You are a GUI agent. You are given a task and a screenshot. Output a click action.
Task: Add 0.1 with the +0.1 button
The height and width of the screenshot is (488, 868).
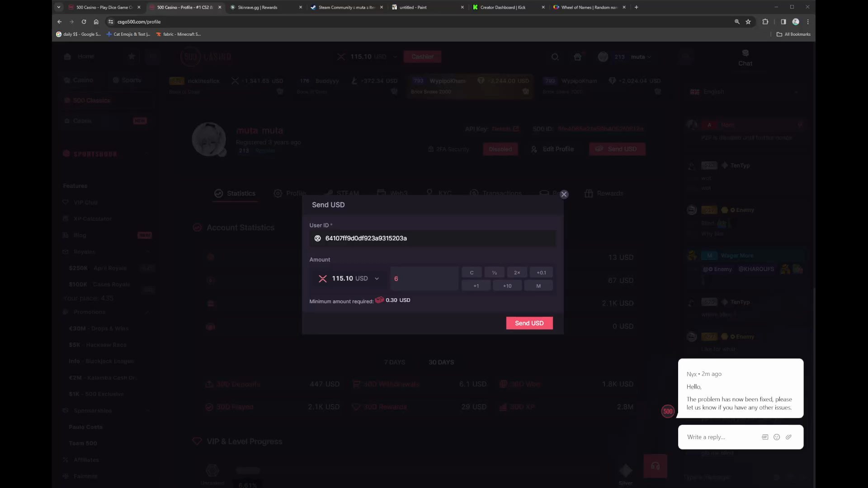coord(541,272)
